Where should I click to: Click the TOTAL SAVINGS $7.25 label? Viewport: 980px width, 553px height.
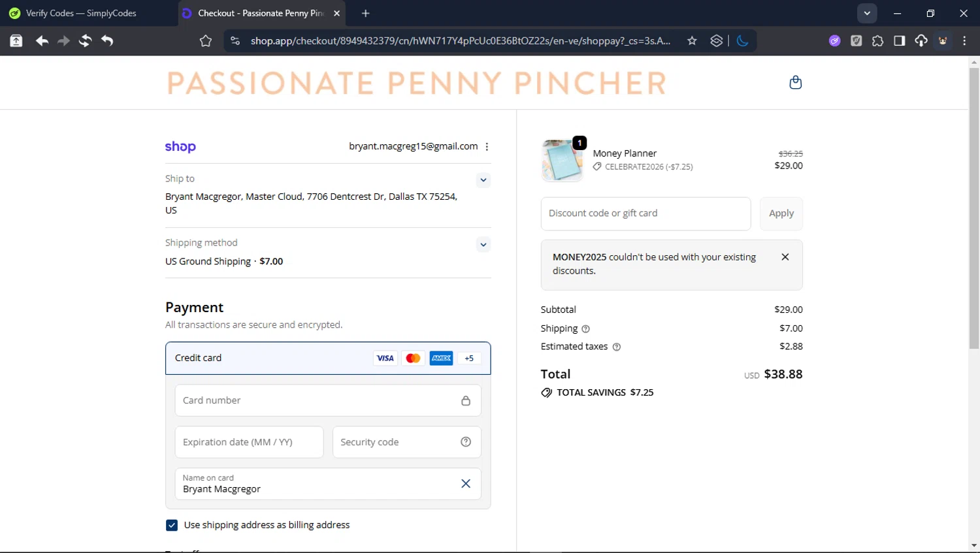(597, 392)
